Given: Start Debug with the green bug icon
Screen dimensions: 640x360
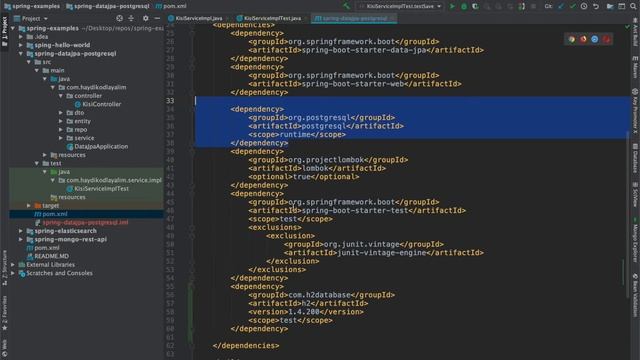Looking at the screenshot, I should pos(464,6).
